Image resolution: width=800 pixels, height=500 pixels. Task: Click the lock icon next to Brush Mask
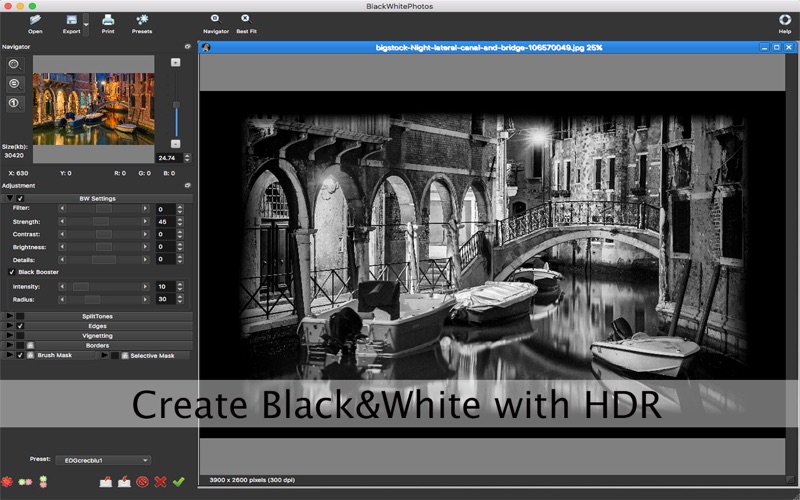click(30, 355)
